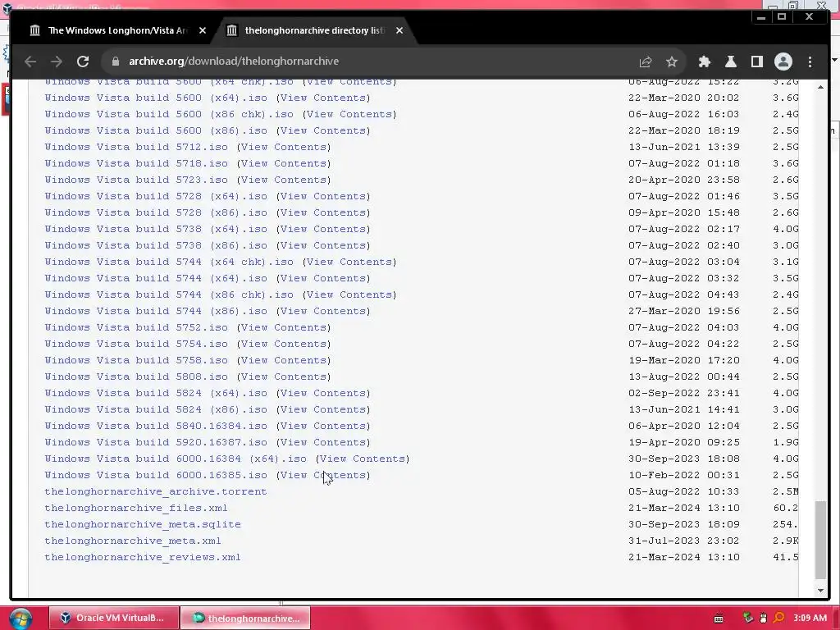The width and height of the screenshot is (840, 630).
Task: Download Vista build 6000.16384 (x64).iso
Action: 176,459
